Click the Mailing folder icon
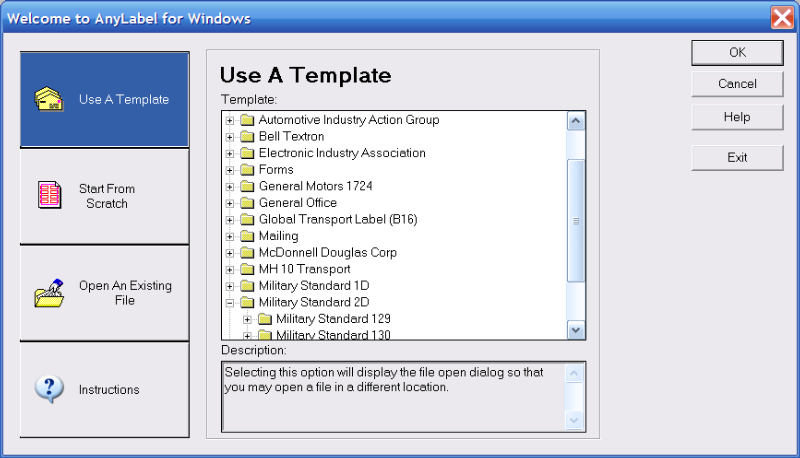 247,236
